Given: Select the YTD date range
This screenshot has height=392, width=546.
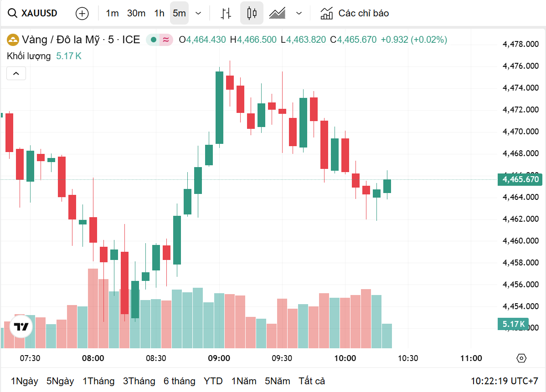Looking at the screenshot, I should coord(213,381).
